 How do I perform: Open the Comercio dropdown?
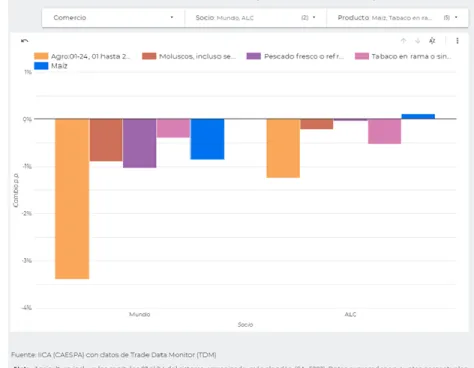[x=113, y=17]
